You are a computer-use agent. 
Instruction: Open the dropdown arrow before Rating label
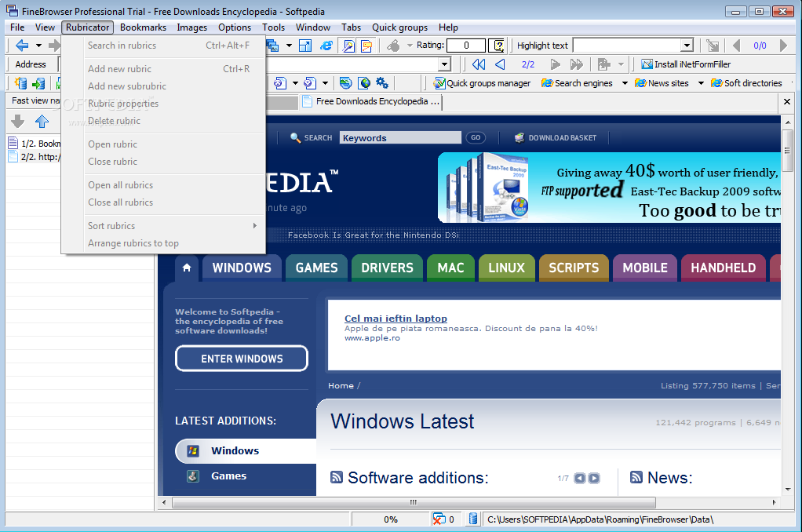[x=410, y=46]
